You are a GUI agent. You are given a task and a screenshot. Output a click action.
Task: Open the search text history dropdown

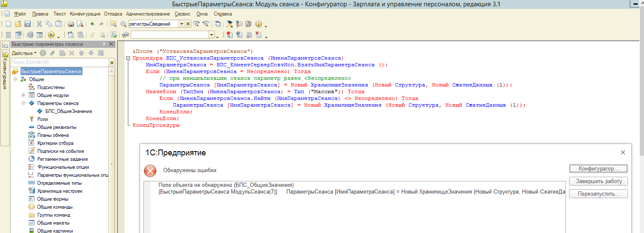click(x=182, y=24)
